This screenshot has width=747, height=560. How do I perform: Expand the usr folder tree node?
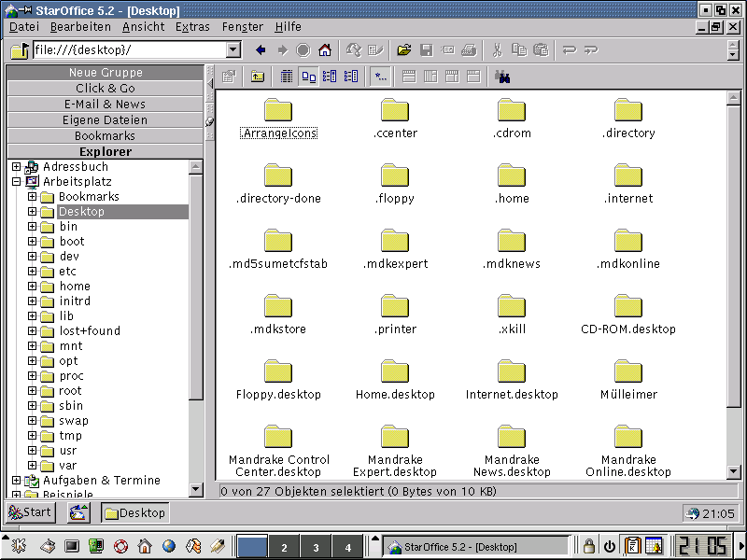pyautogui.click(x=32, y=450)
